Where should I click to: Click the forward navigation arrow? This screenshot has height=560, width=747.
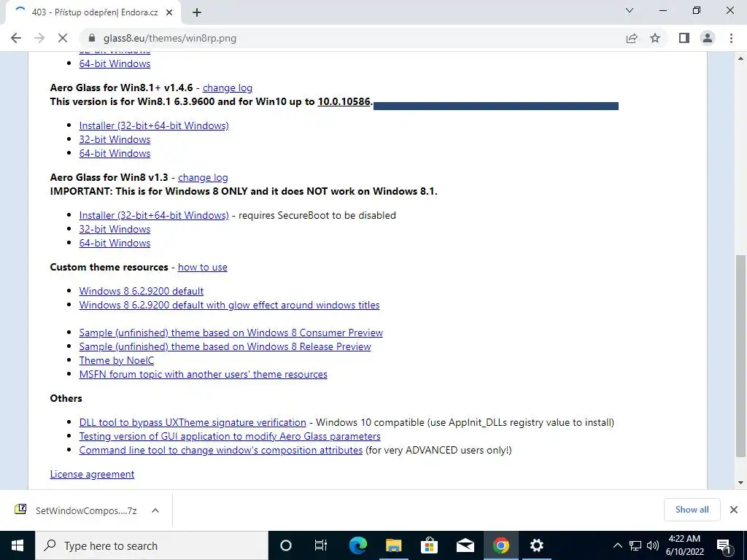(39, 38)
